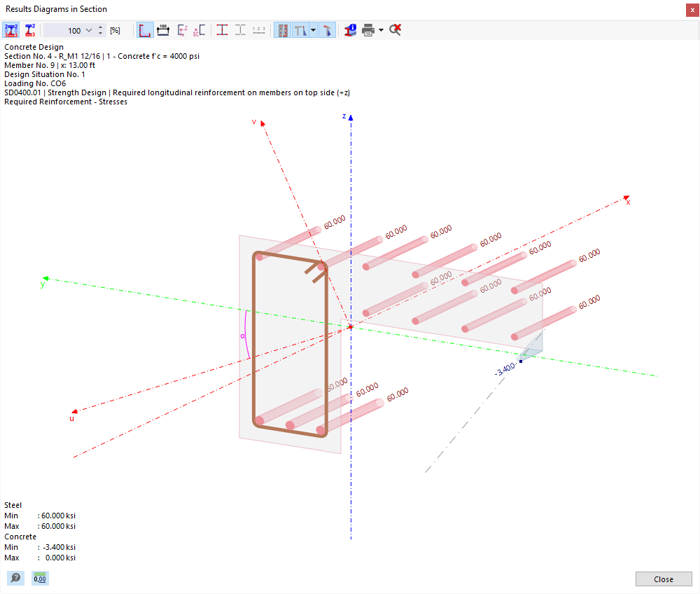The height and width of the screenshot is (594, 700).
Task: Toggle the y-z principal axes icon
Action: pos(182,30)
